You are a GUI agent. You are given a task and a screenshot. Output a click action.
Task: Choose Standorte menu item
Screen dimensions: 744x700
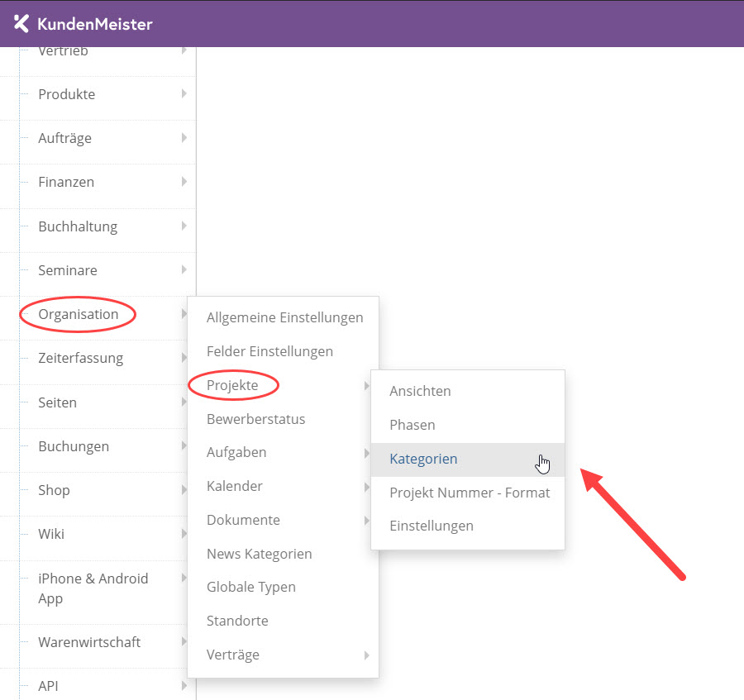[x=237, y=621]
